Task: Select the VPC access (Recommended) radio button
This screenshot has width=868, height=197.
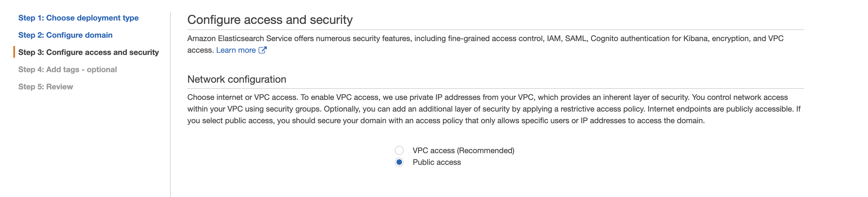Action: 399,150
